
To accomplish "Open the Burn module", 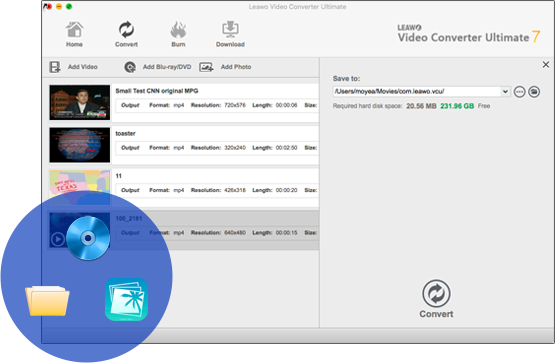I will (178, 34).
